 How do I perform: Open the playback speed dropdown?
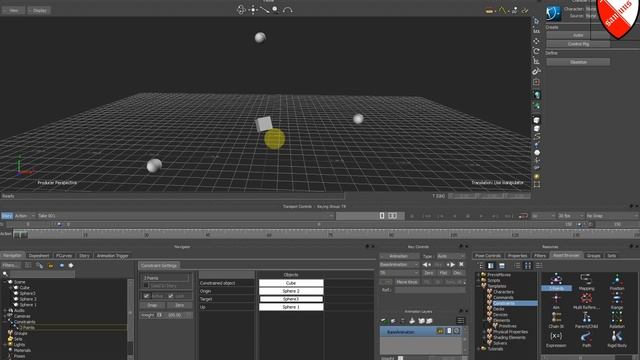pyautogui.click(x=543, y=216)
